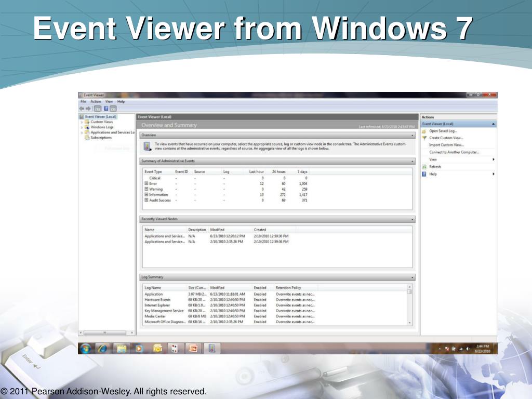Toggle the Show/Hide Console Tree toolbar icon
The height and width of the screenshot is (399, 532).
click(97, 109)
